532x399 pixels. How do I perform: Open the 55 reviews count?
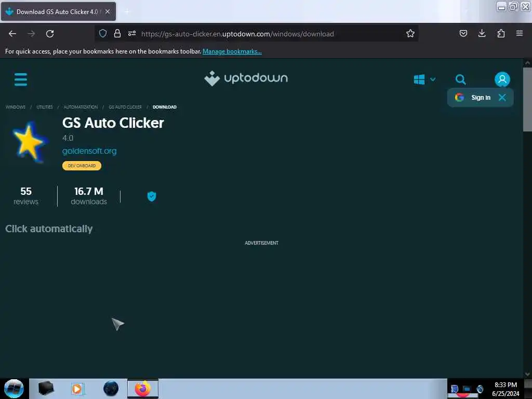click(26, 196)
